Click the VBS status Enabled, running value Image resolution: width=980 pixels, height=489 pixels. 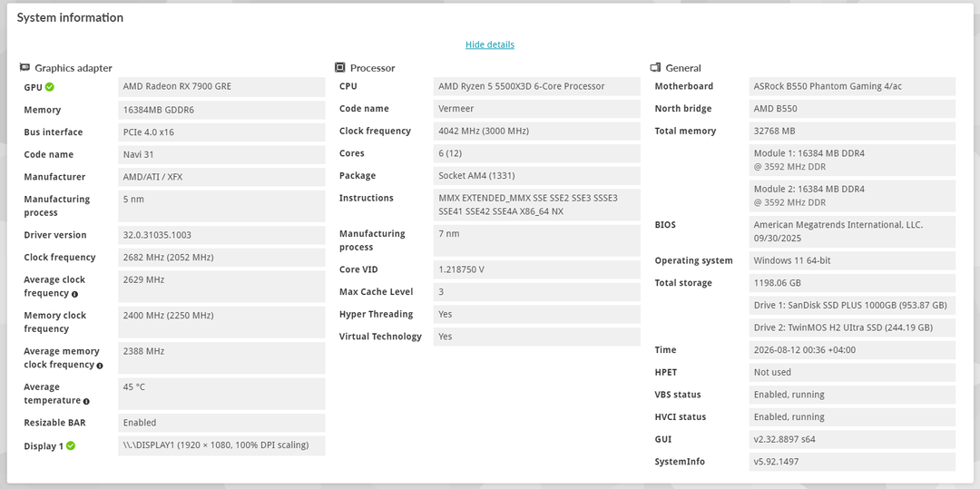(x=852, y=395)
